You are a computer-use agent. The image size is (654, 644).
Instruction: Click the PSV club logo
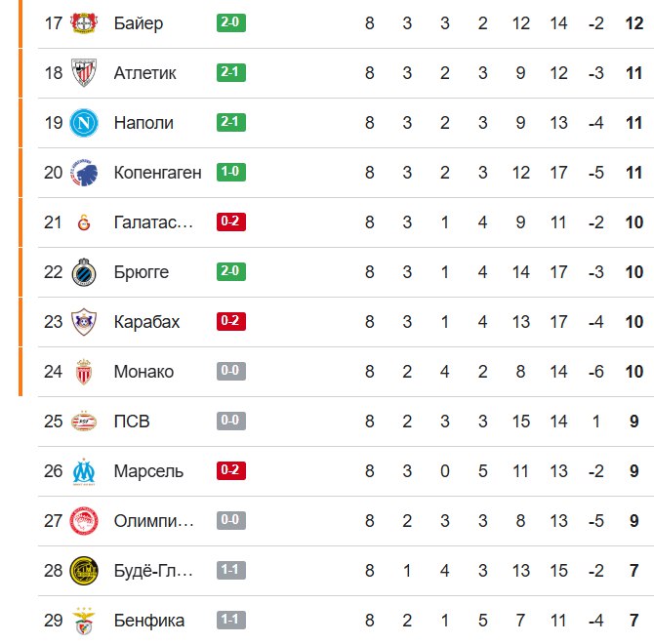pos(84,422)
